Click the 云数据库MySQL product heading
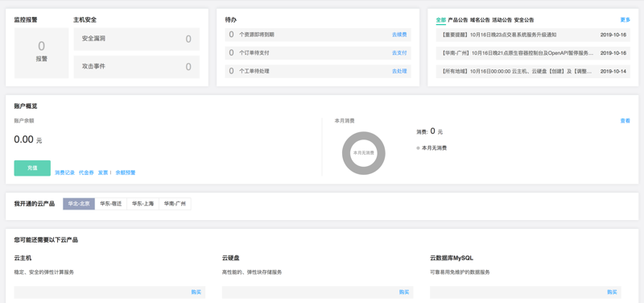 pos(452,258)
